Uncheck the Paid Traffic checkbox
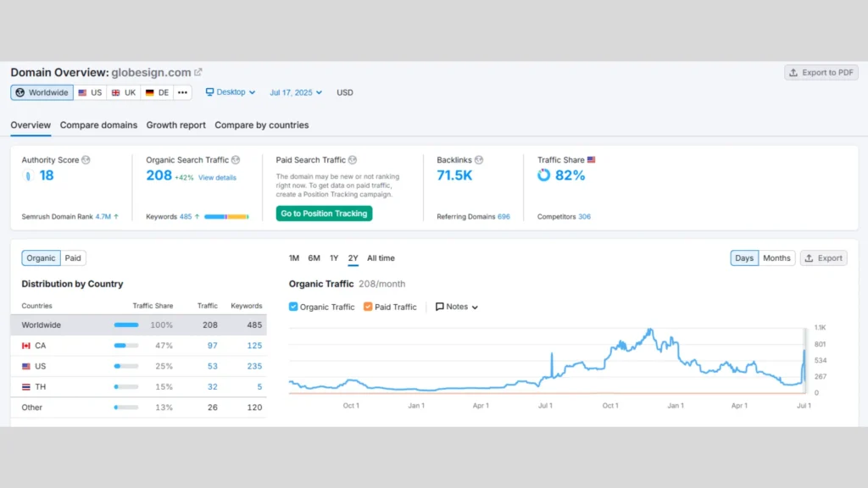The image size is (868, 488). (368, 307)
